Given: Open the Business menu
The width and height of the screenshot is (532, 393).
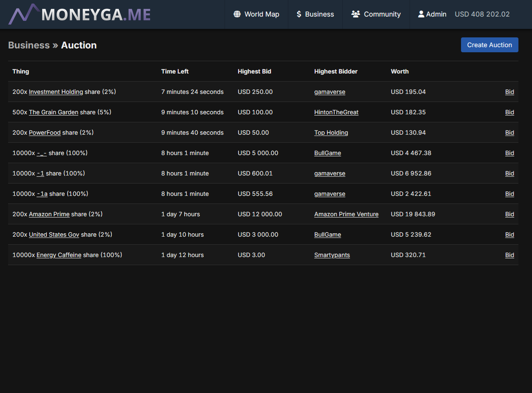Looking at the screenshot, I should point(319,14).
